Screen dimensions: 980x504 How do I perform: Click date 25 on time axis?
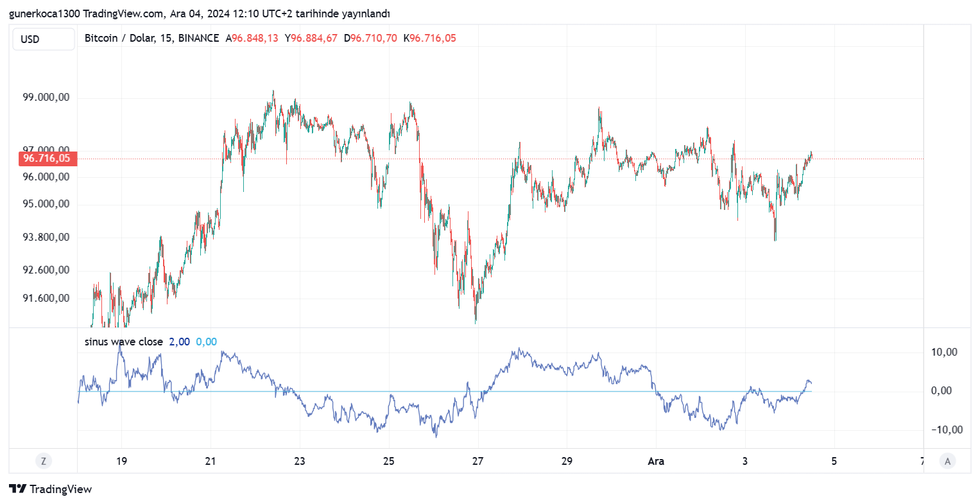pyautogui.click(x=388, y=461)
